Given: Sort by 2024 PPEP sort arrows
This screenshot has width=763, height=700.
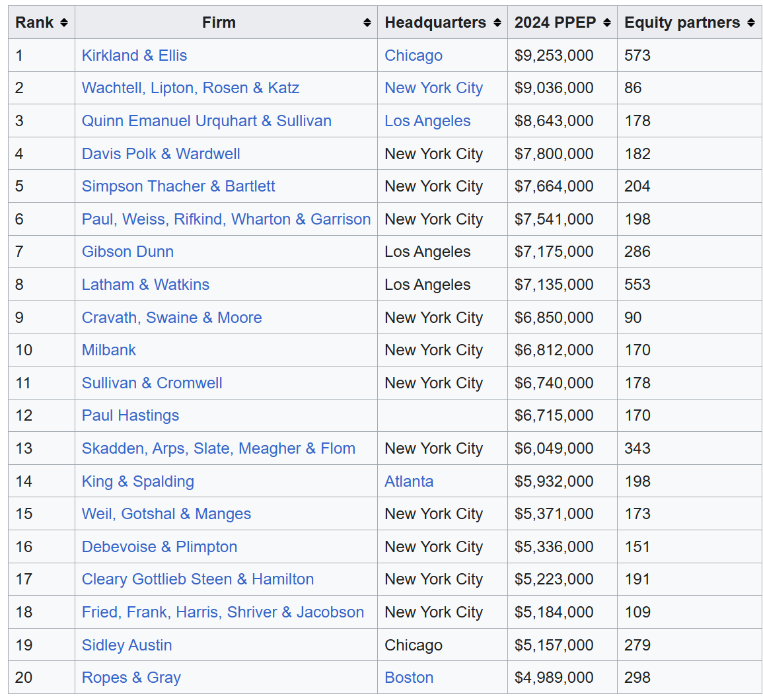Looking at the screenshot, I should pos(606,22).
